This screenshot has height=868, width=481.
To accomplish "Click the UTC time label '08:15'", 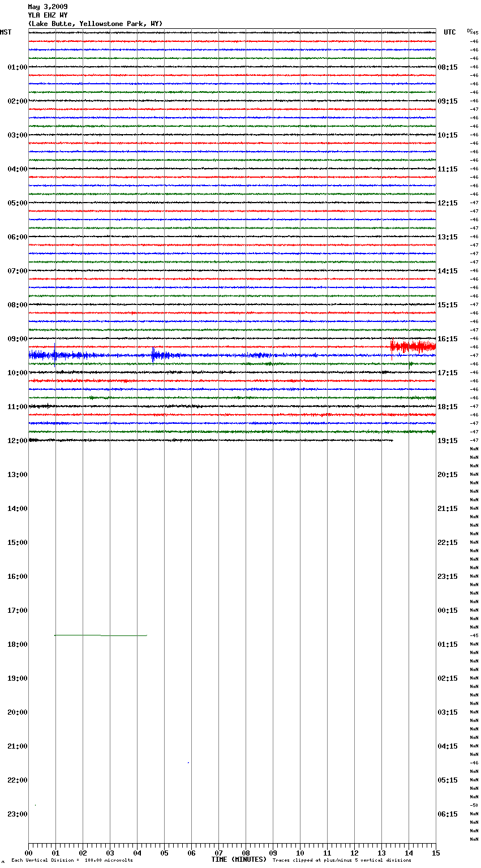I will [x=448, y=67].
